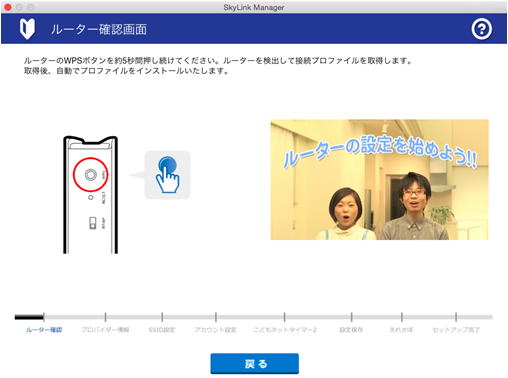This screenshot has height=378, width=508.
Task: Select the プロバイダー情報 step label
Action: click(105, 330)
